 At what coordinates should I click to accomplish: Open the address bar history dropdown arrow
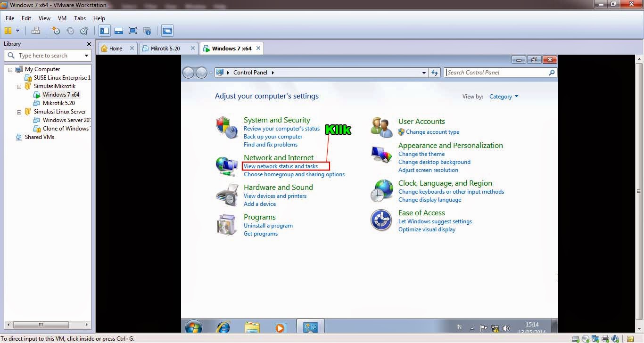pos(424,73)
